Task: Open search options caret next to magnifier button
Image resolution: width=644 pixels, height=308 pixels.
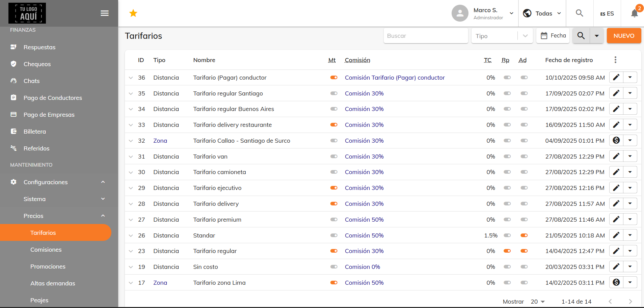Action: 597,35
